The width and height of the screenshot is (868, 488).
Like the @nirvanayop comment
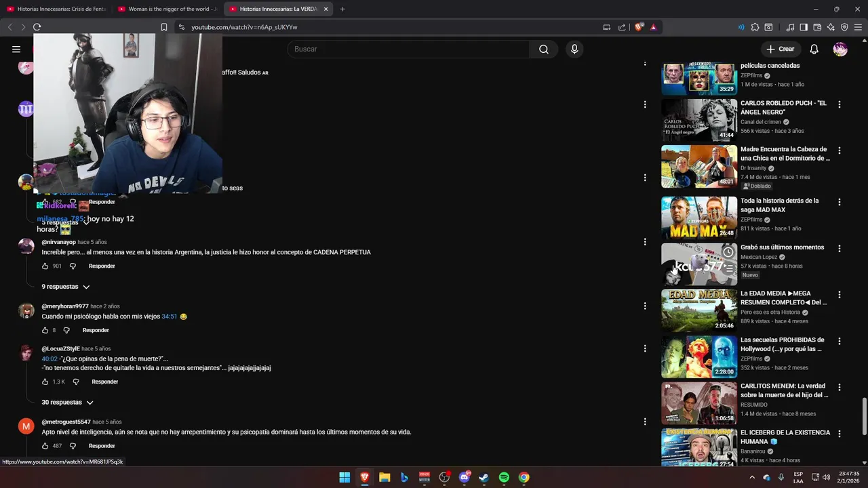coord(45,266)
